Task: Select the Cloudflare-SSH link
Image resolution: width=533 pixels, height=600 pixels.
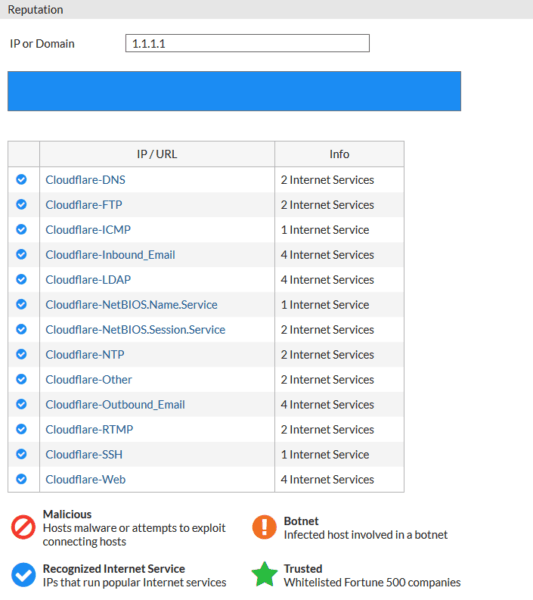Action: pos(84,455)
